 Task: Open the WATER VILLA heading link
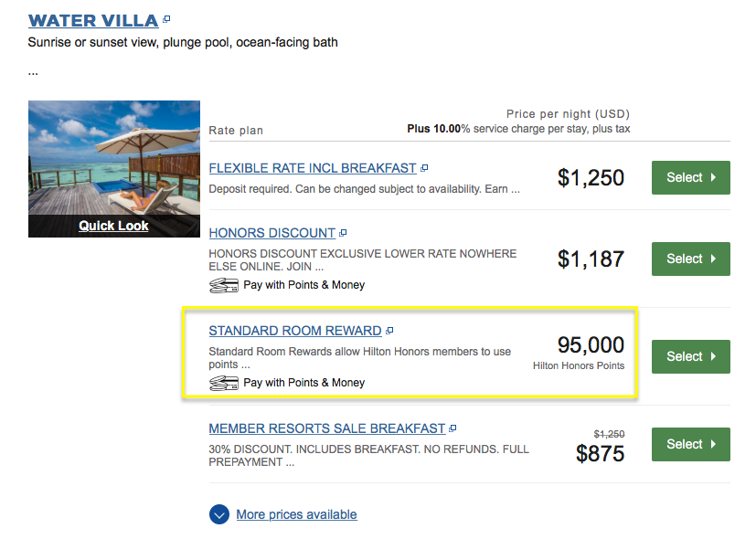tap(93, 21)
